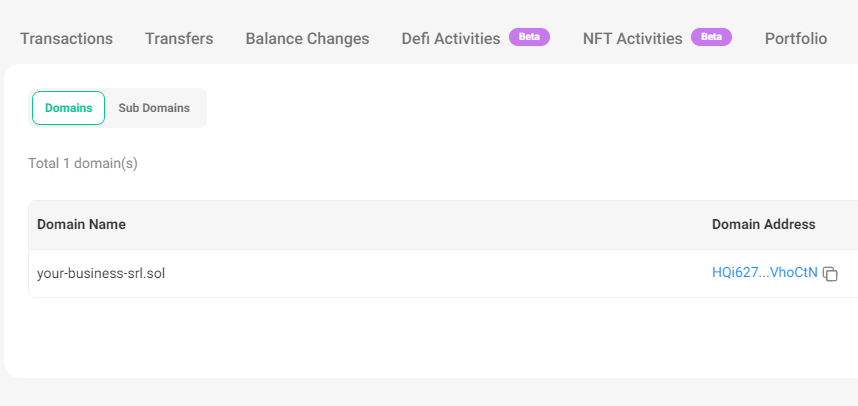858x406 pixels.
Task: View the NFT Activities tab
Action: tap(633, 39)
